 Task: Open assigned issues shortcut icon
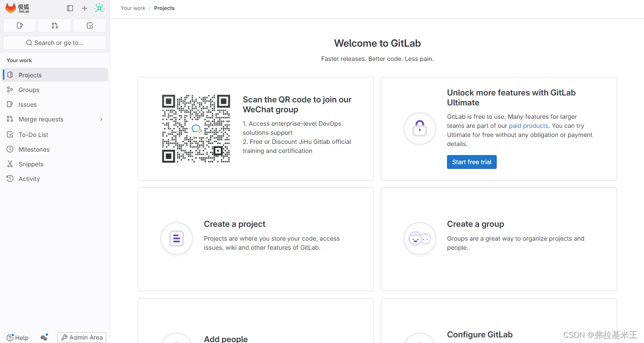19,25
